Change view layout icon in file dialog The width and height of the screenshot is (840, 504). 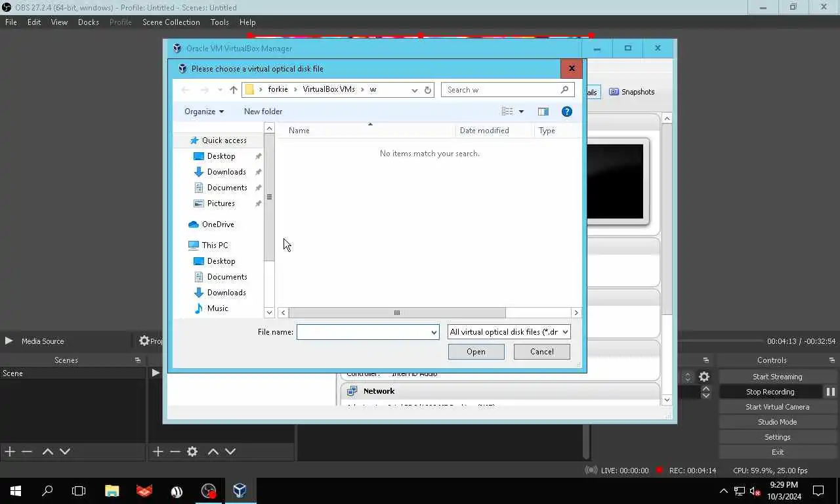[x=507, y=112]
